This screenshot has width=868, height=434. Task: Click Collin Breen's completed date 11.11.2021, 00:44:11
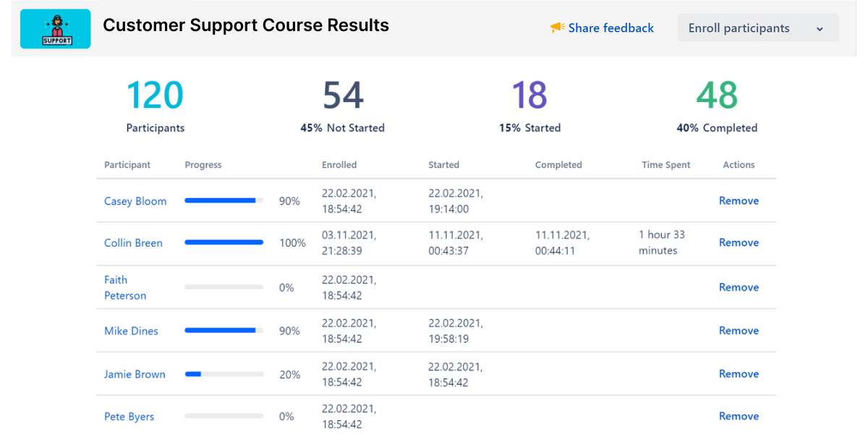pyautogui.click(x=562, y=242)
